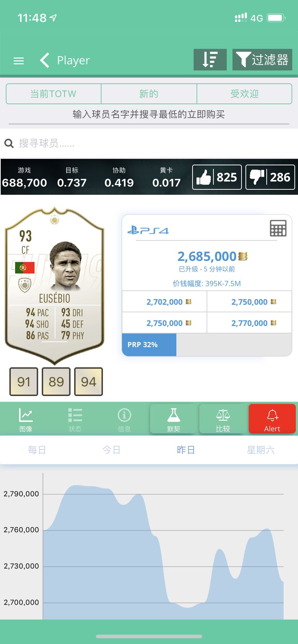Switch chart to 每日 daily
The image size is (298, 644).
point(37,450)
